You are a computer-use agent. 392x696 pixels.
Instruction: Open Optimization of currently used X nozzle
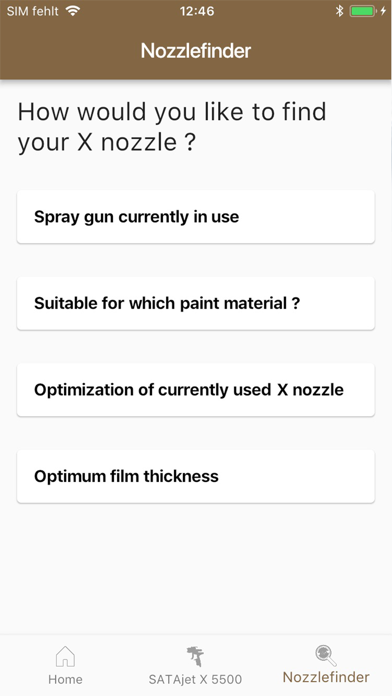pyautogui.click(x=196, y=390)
